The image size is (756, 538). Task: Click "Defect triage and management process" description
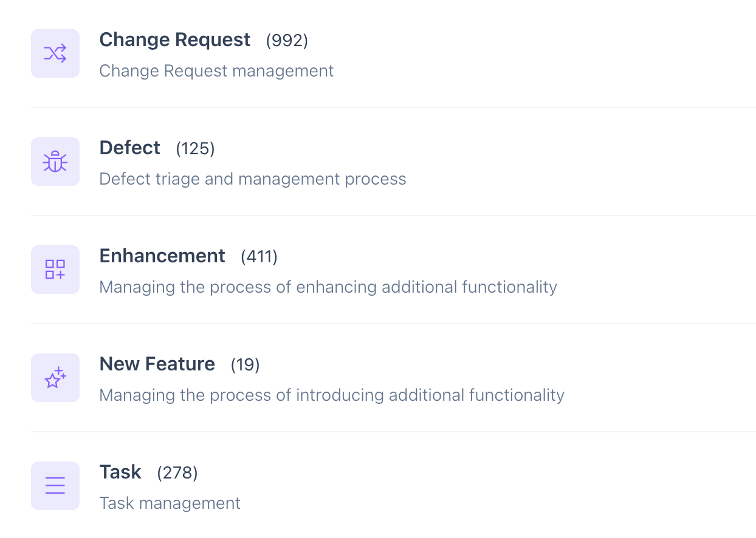click(252, 179)
